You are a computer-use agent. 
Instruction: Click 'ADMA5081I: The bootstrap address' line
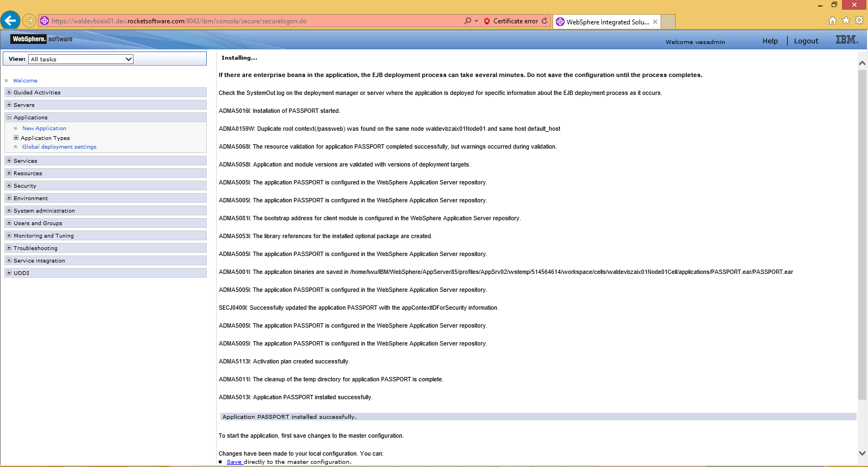point(370,218)
